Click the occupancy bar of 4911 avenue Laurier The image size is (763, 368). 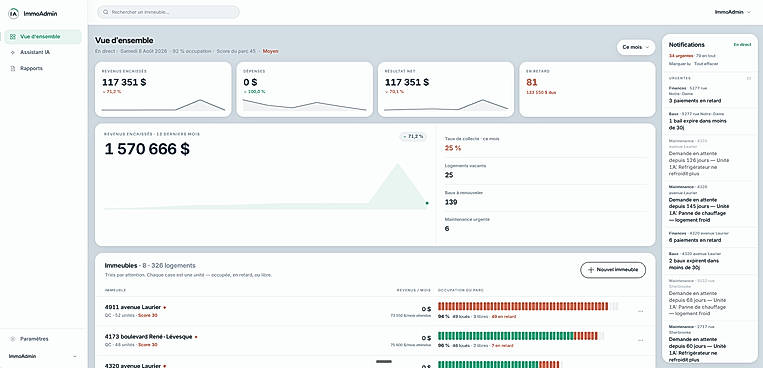point(528,306)
